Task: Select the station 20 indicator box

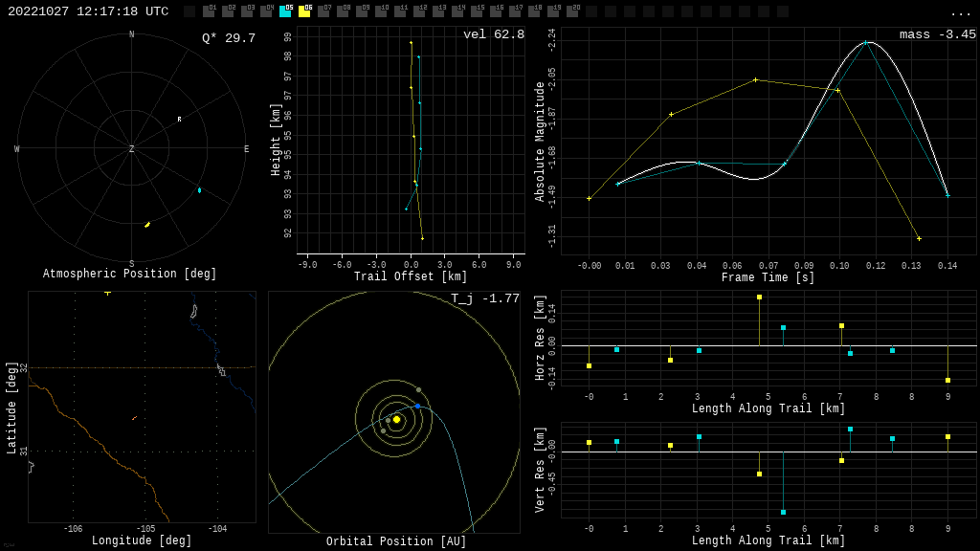Action: [572, 11]
